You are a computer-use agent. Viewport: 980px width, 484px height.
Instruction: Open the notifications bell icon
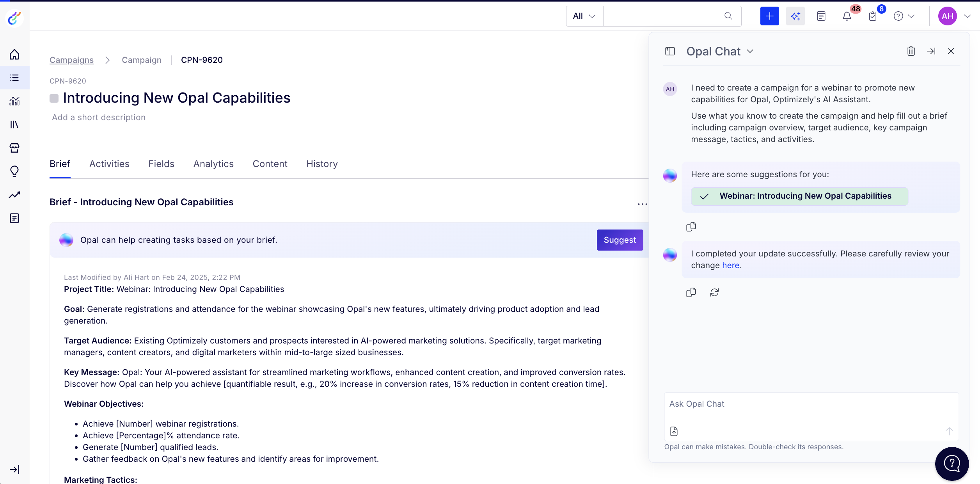tap(847, 16)
